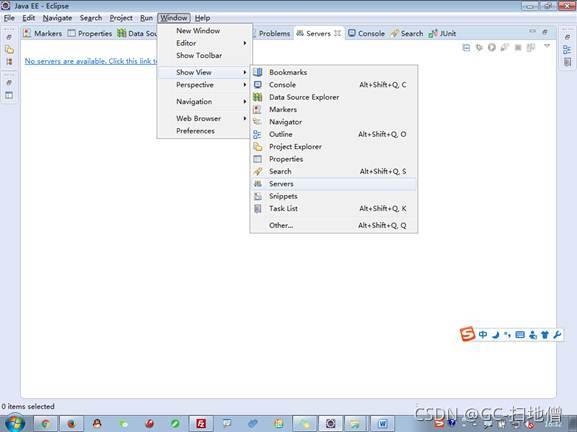The height and width of the screenshot is (432, 577).
Task: Open the File menu
Action: [9, 18]
